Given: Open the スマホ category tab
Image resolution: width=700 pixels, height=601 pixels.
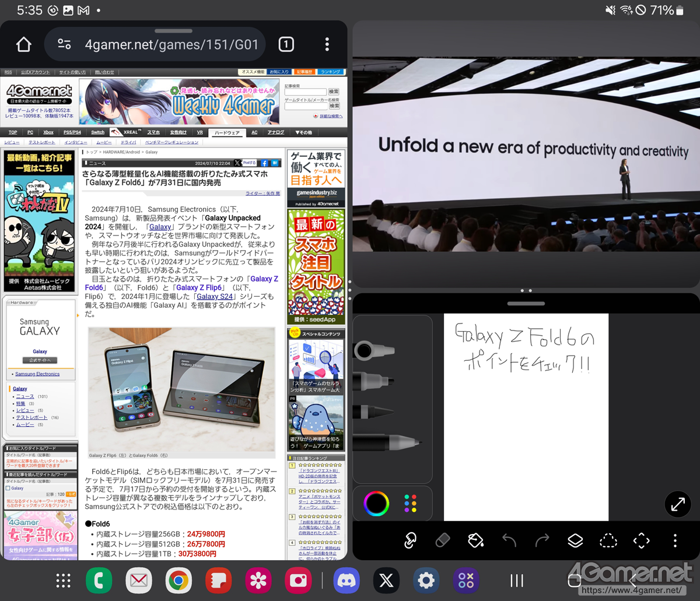Looking at the screenshot, I should pos(153,132).
